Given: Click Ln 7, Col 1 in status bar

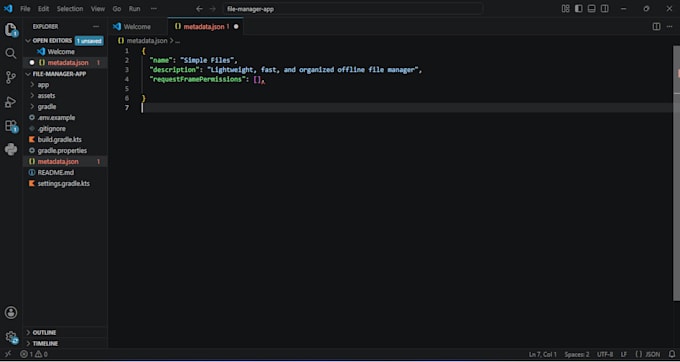Looking at the screenshot, I should [543, 354].
